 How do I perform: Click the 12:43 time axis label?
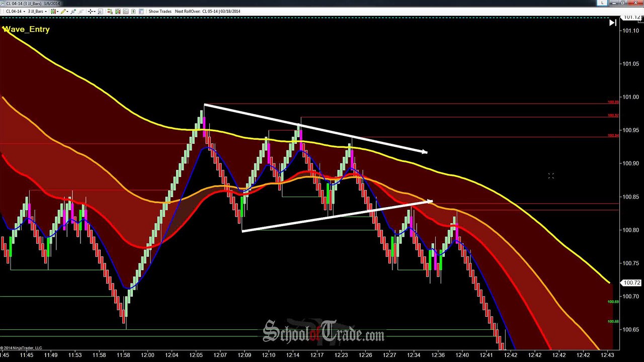(x=607, y=355)
